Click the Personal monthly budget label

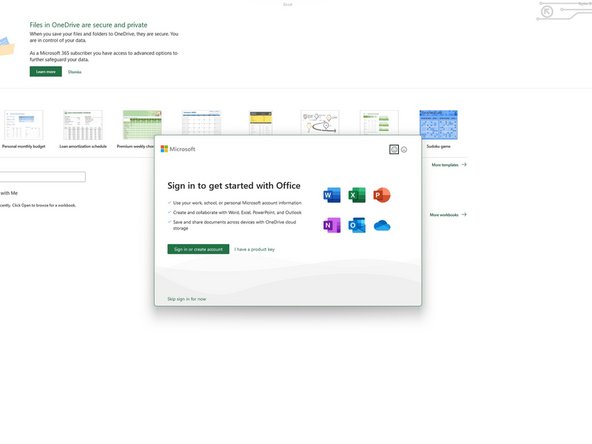point(23,146)
